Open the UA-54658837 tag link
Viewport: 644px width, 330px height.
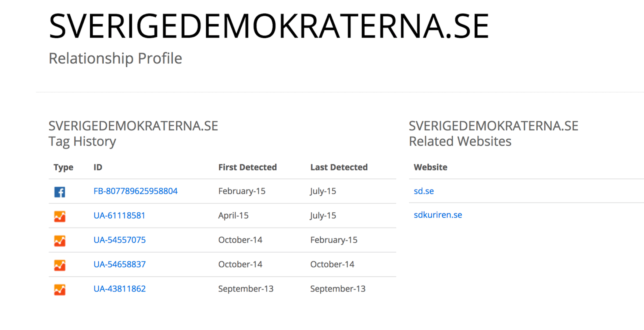tap(120, 264)
